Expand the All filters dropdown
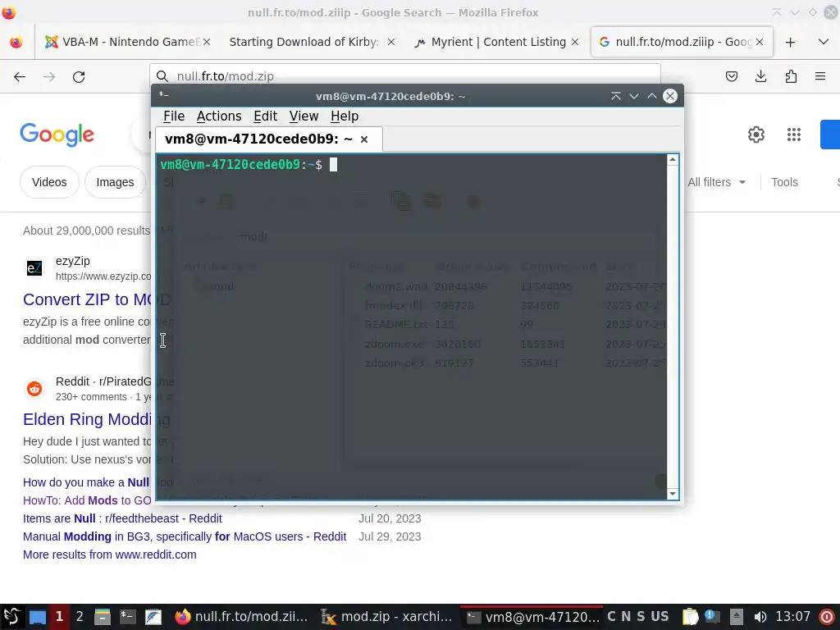The width and height of the screenshot is (840, 630). (717, 182)
